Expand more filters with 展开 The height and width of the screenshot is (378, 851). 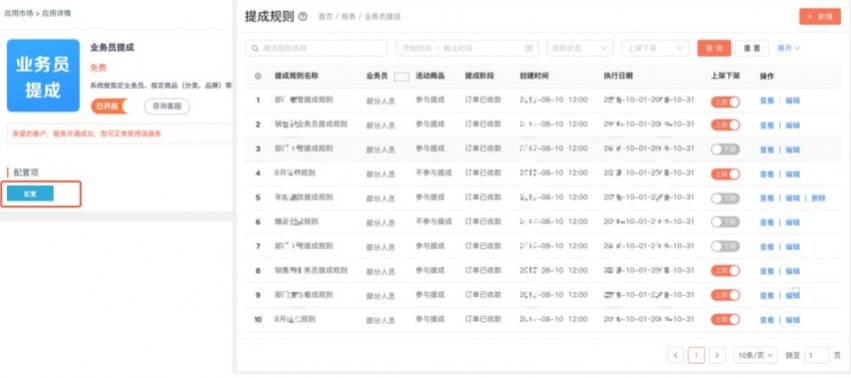click(x=789, y=48)
